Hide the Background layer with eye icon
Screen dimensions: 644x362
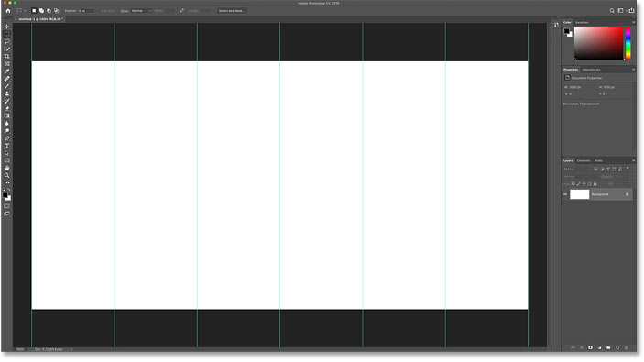(x=565, y=194)
